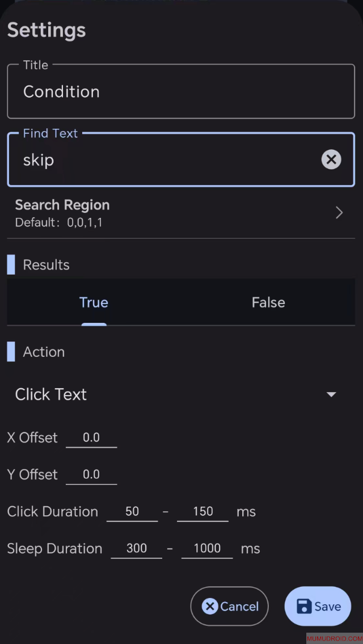
Task: Switch to the False results tab
Action: tap(268, 302)
